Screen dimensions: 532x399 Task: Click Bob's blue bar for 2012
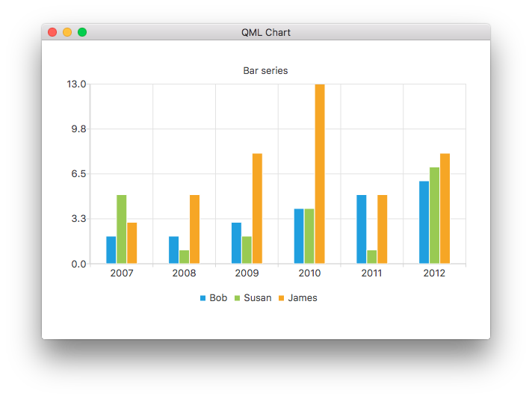pyautogui.click(x=424, y=222)
